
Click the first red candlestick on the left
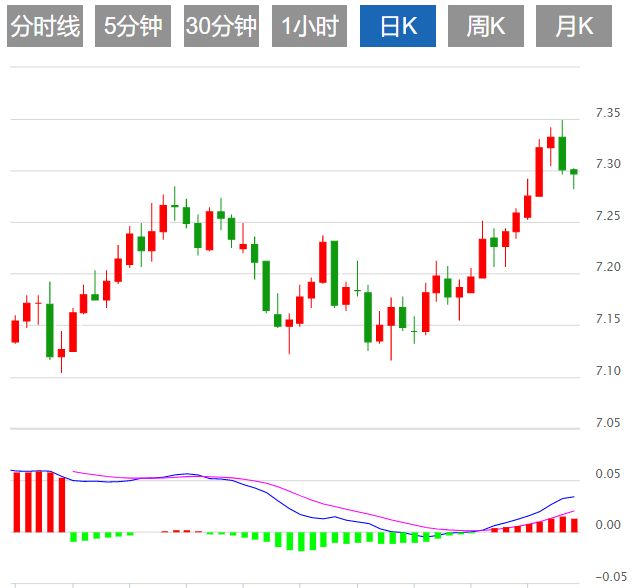[15, 331]
